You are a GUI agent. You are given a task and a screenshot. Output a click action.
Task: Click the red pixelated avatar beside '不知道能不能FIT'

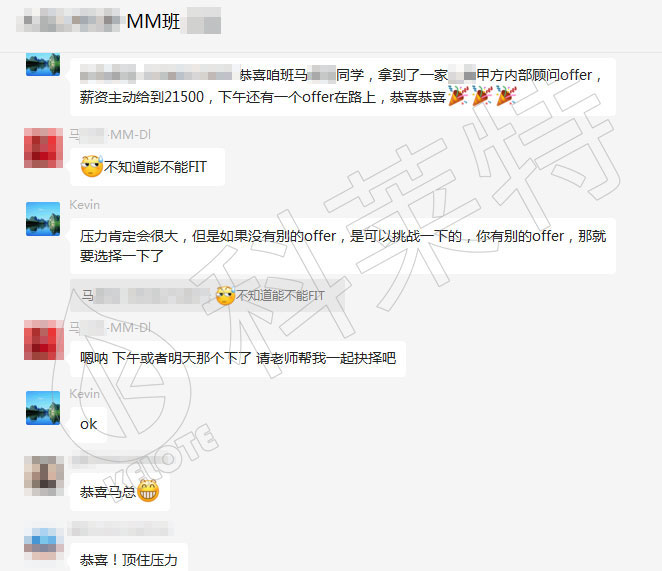point(43,148)
